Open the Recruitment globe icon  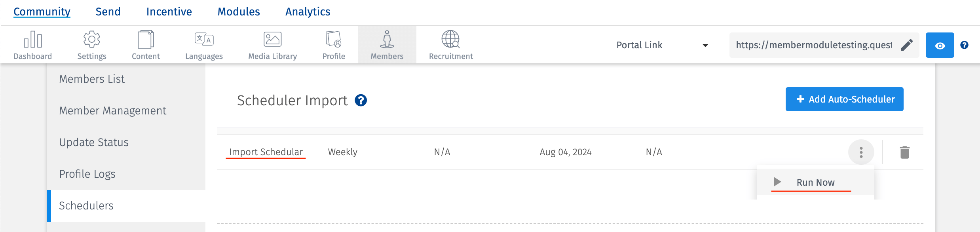451,44
